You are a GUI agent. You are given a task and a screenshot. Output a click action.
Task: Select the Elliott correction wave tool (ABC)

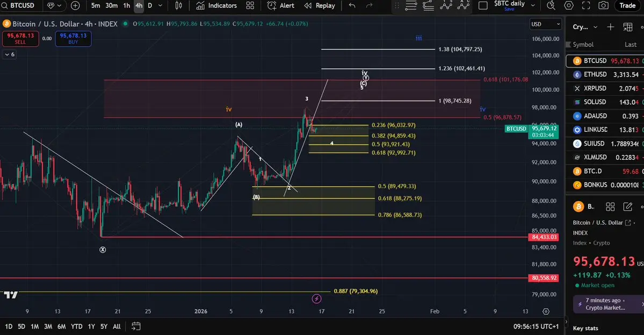click(x=464, y=5)
